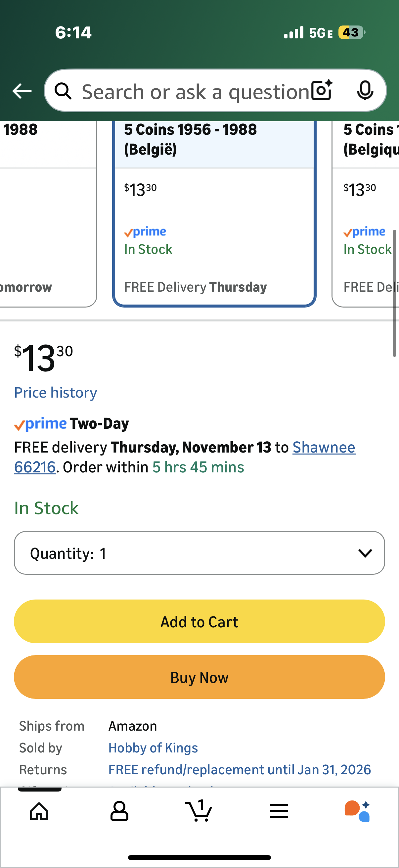This screenshot has width=399, height=868.
Task: Open the hamburger menu tab
Action: pos(279,810)
